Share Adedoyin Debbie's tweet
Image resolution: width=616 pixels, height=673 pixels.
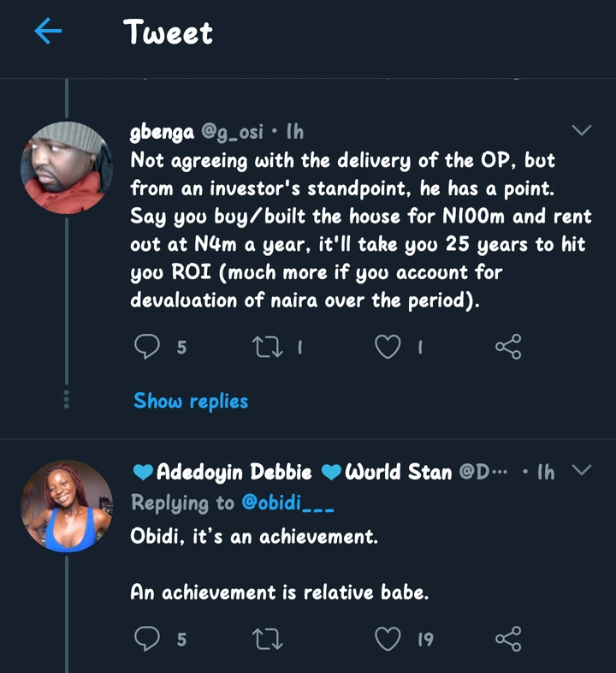[x=508, y=638]
